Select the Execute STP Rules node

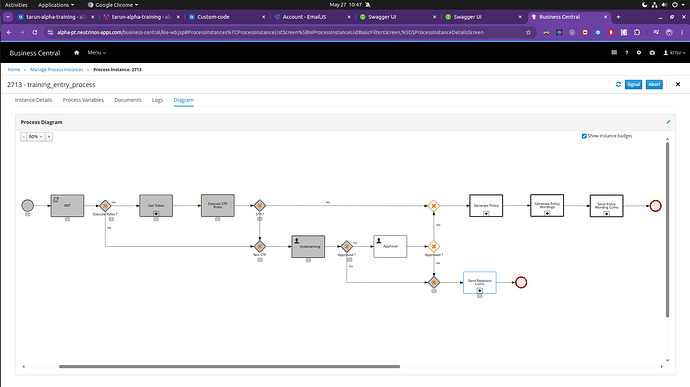click(x=218, y=206)
